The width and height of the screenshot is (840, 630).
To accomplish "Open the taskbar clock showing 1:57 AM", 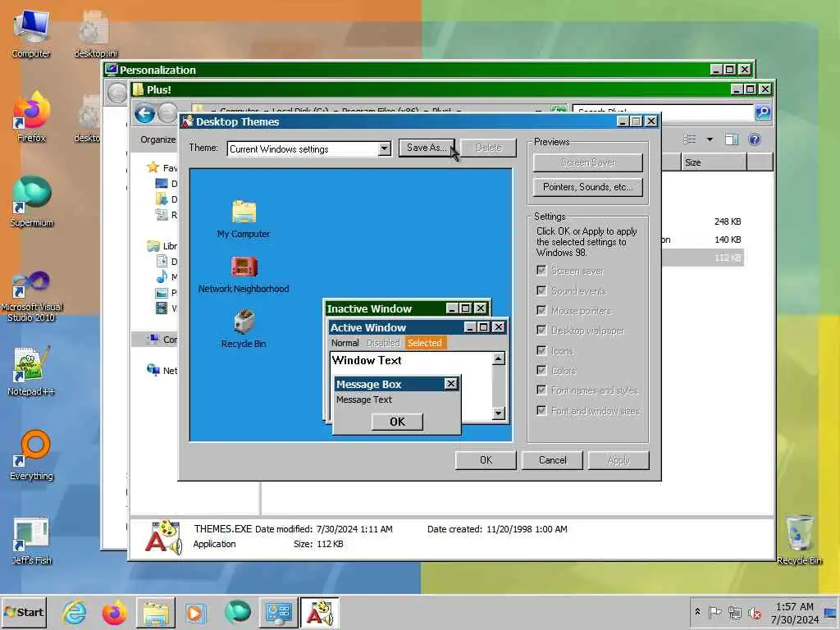I will point(794,613).
